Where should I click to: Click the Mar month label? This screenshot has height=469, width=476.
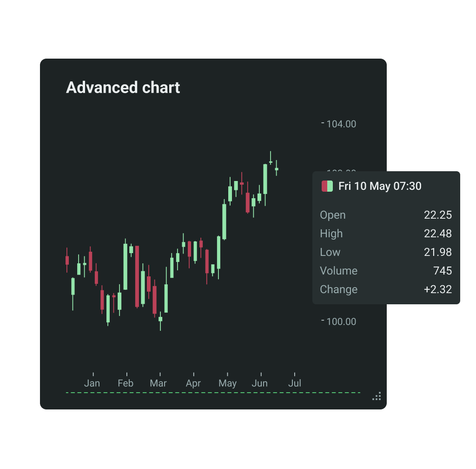(159, 383)
